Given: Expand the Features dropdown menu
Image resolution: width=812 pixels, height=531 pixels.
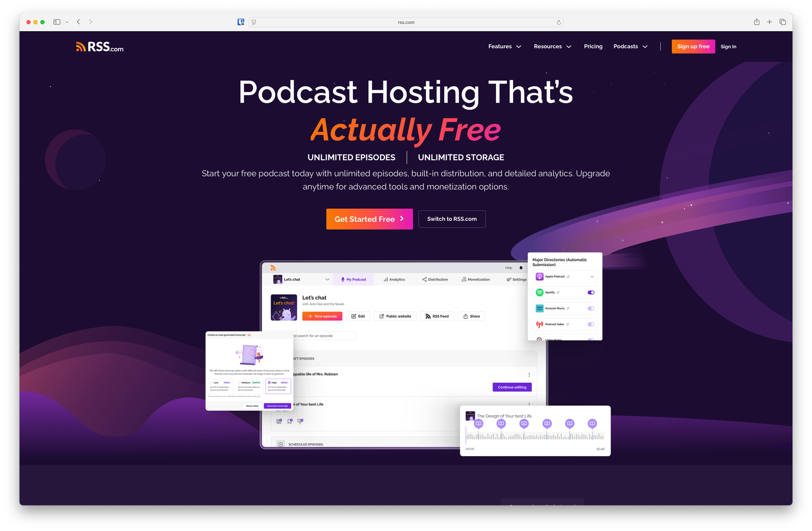Looking at the screenshot, I should [505, 46].
